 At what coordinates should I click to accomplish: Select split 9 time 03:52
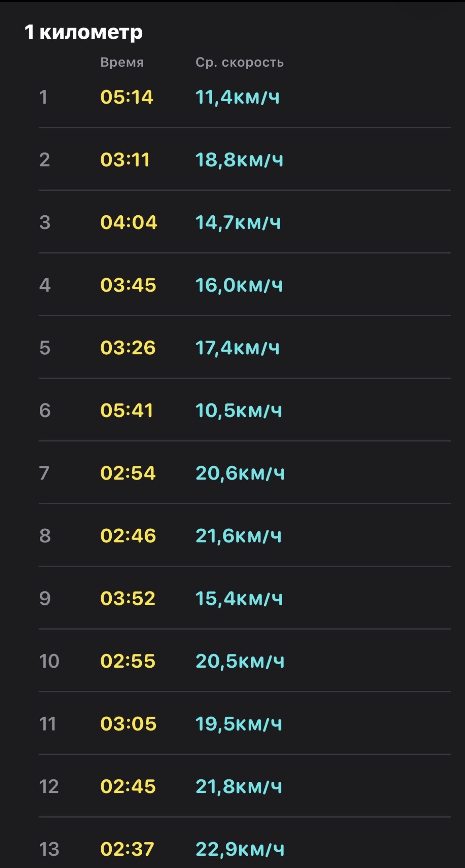(128, 599)
